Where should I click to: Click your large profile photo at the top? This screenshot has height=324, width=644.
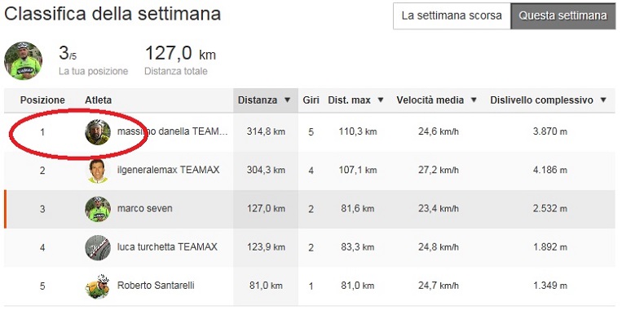click(23, 60)
